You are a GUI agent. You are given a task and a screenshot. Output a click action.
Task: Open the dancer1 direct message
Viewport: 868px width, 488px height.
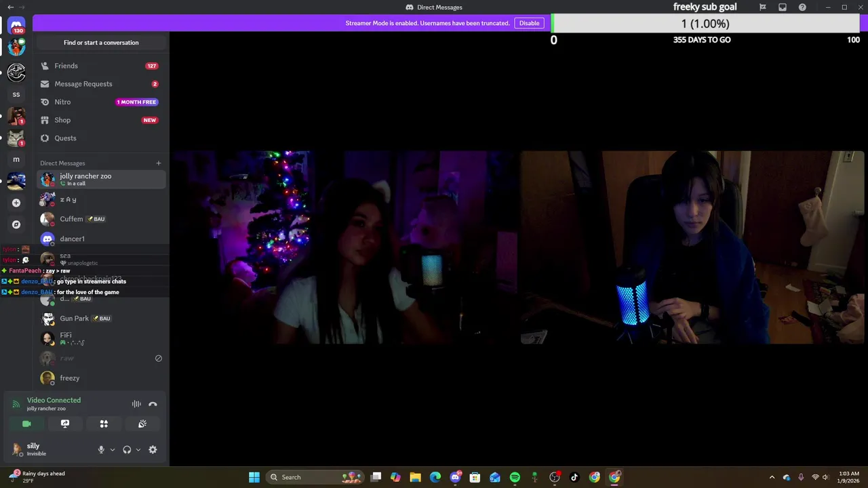click(x=101, y=239)
